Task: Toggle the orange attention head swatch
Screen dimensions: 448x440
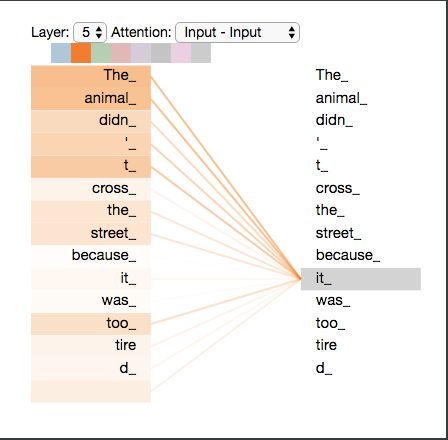Action: 81,53
